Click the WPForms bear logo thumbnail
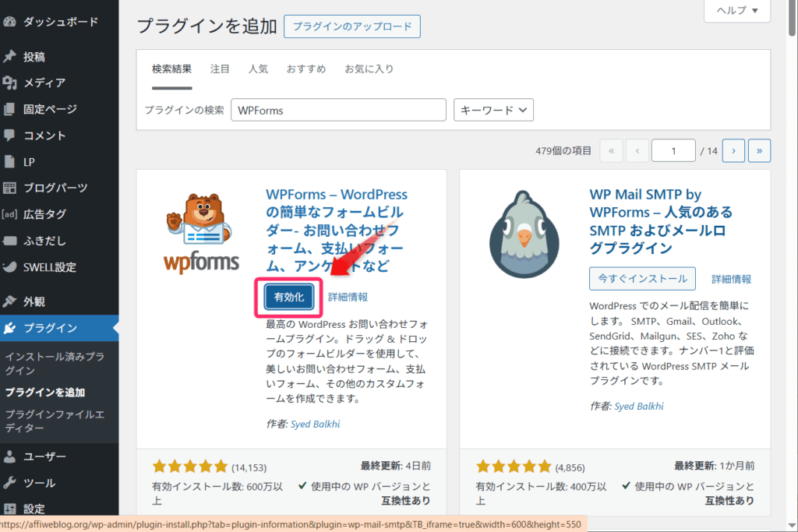798x532 pixels. (x=202, y=234)
